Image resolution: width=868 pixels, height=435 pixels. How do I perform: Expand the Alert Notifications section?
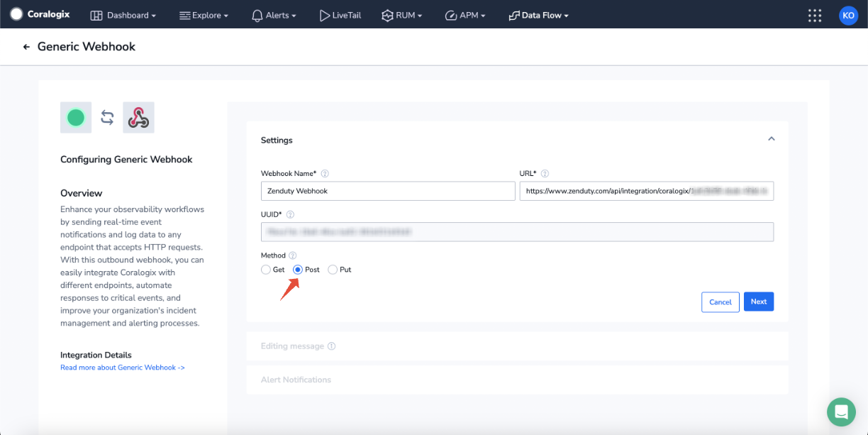coord(517,380)
